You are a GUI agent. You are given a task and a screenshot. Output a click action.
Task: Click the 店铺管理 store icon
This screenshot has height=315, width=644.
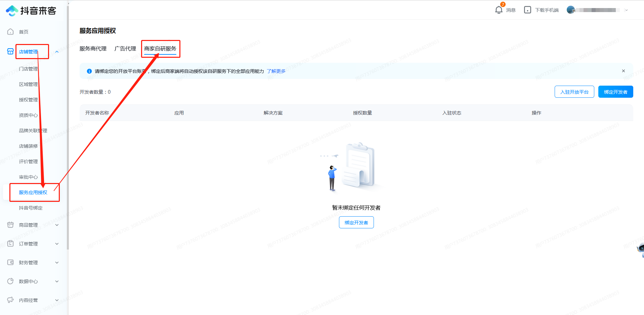[x=10, y=51]
